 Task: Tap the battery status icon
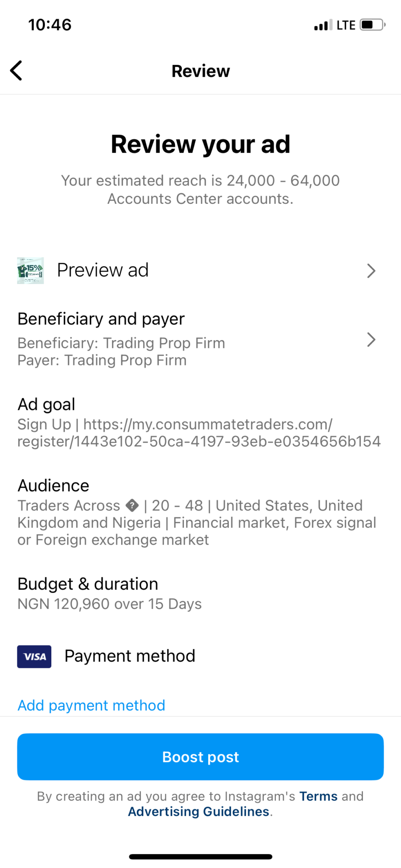[372, 25]
